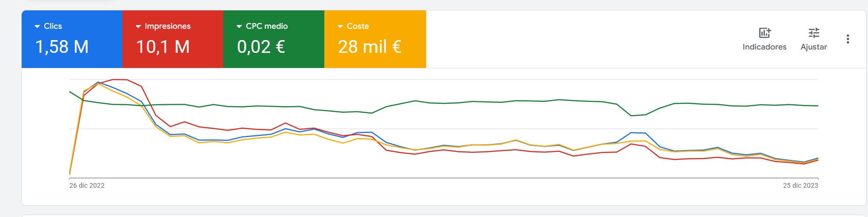Expand the Impresiones metric dropdown arrow

(x=138, y=26)
